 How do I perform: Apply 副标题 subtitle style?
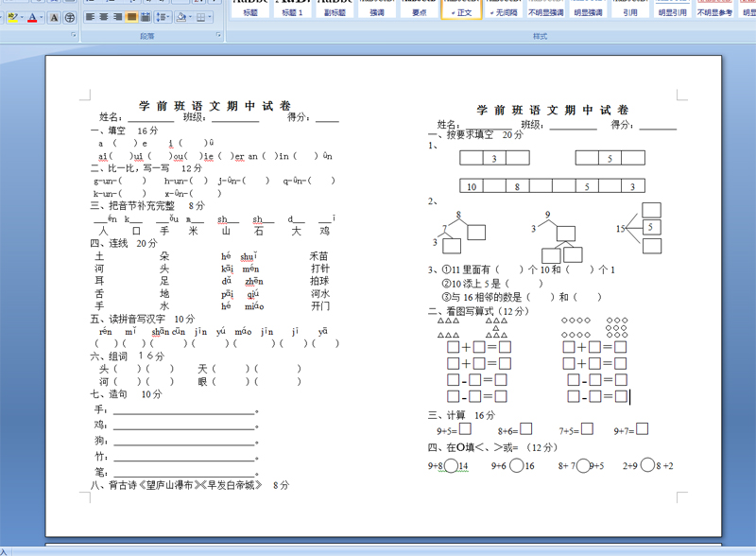[x=335, y=9]
